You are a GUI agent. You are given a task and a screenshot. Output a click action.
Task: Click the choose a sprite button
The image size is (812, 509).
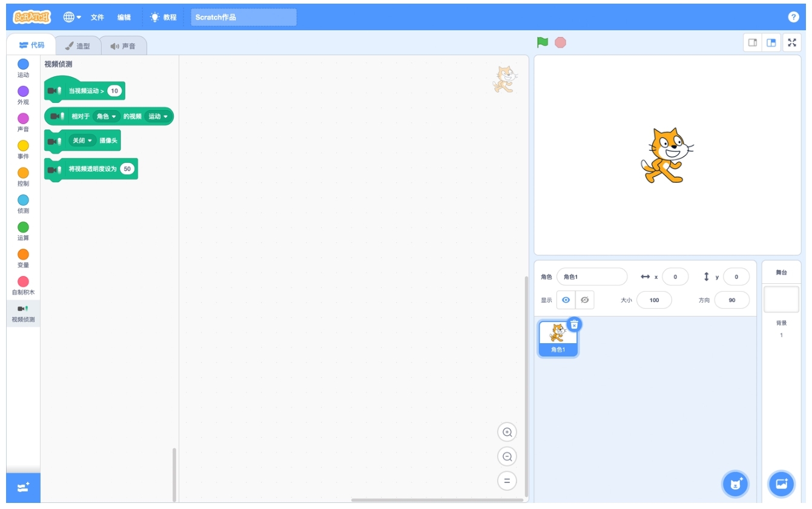[736, 484]
